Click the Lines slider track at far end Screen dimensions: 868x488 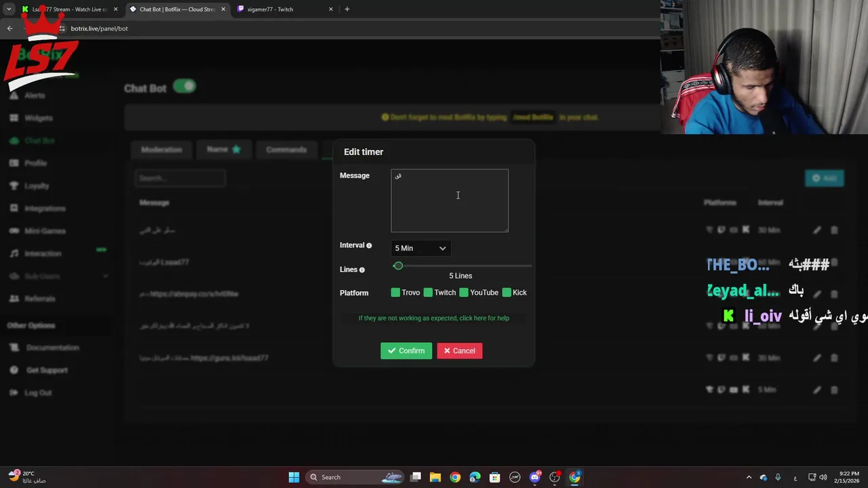(x=530, y=266)
